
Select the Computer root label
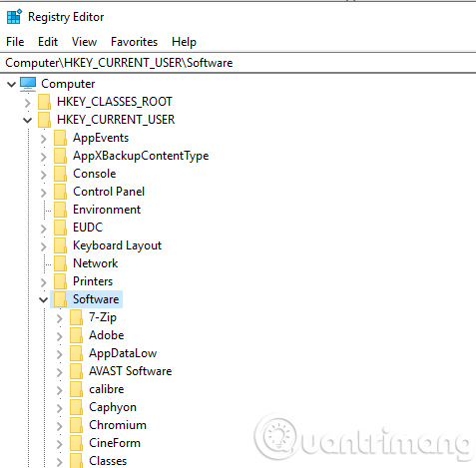point(68,84)
